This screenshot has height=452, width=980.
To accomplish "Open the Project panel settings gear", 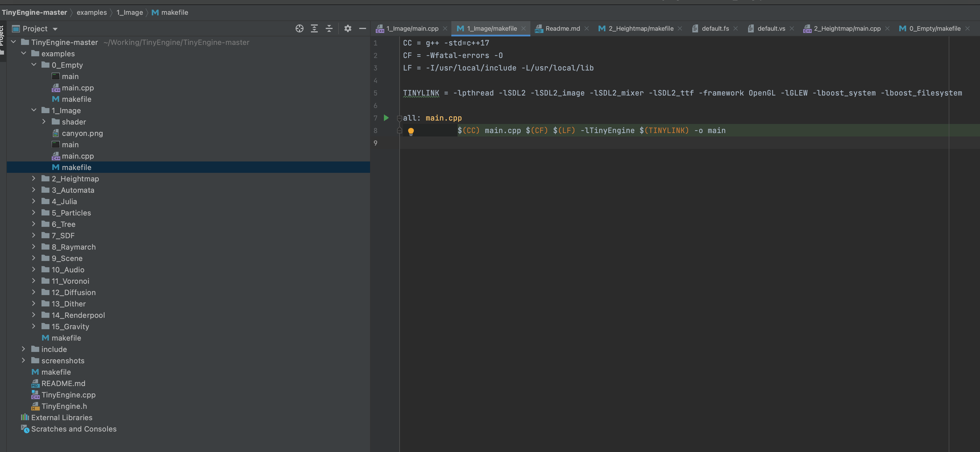I will 348,28.
